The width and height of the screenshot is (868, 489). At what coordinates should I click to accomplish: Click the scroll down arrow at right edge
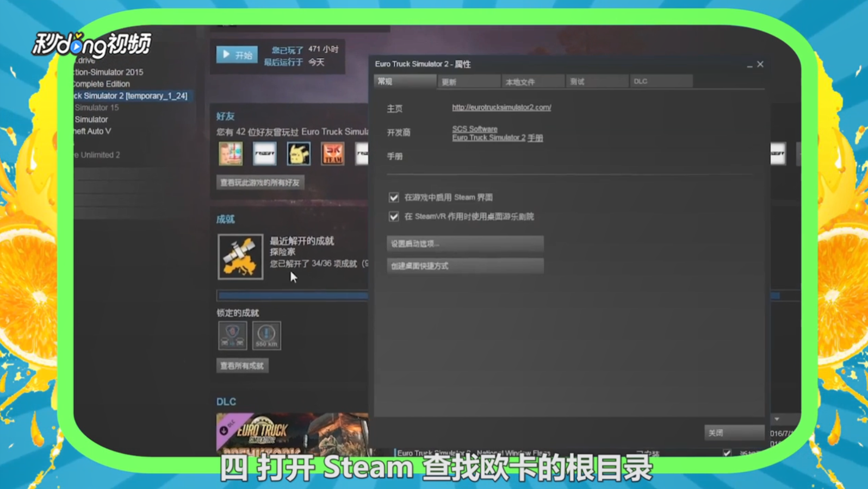coord(777,419)
